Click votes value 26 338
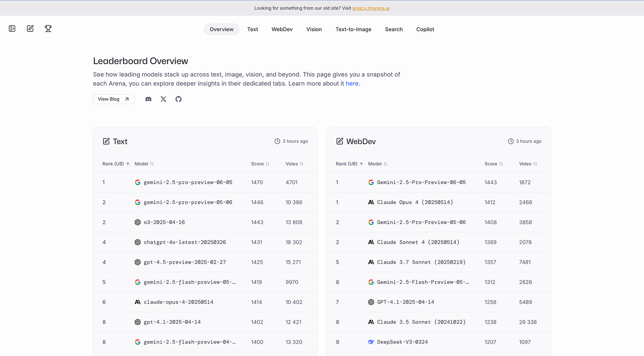 point(528,322)
